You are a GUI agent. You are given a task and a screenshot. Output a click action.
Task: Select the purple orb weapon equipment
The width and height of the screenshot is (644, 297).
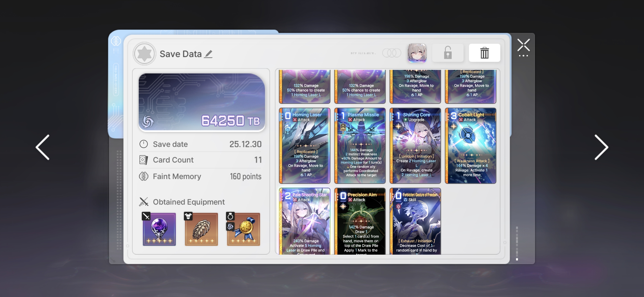(159, 229)
